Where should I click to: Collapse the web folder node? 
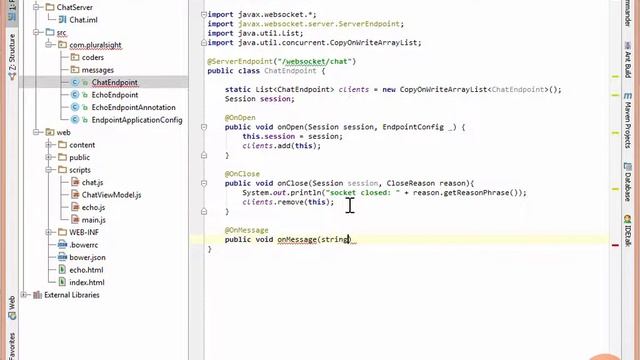click(36, 132)
